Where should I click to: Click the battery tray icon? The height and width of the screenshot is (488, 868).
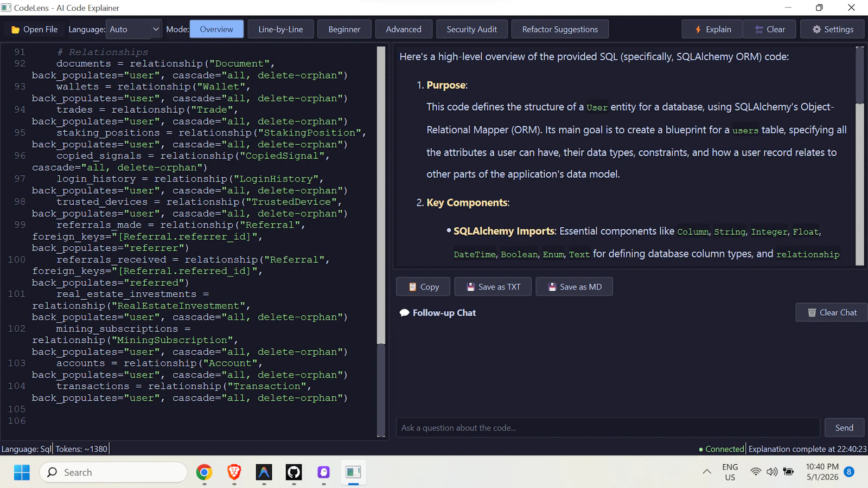(788, 472)
